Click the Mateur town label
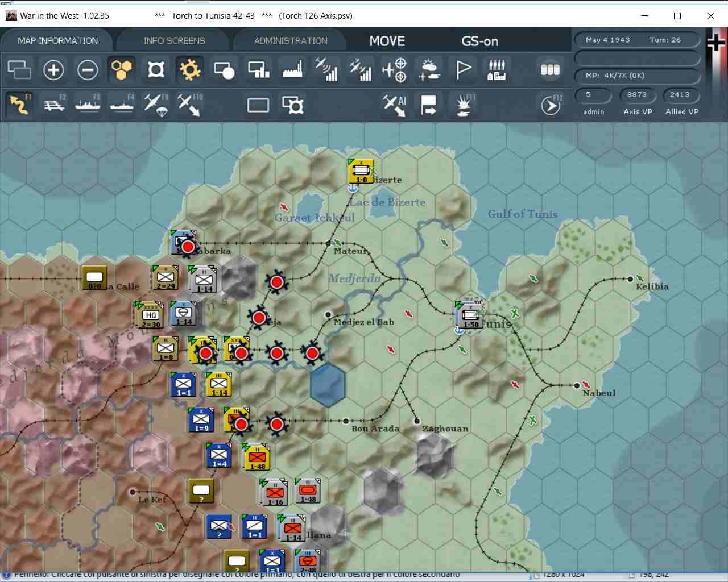The image size is (728, 582). click(350, 251)
